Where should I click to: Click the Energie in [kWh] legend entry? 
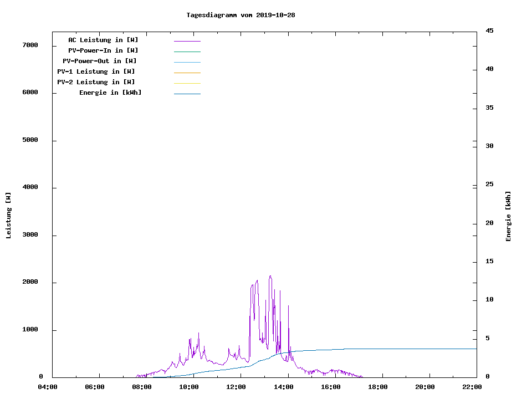pos(110,93)
